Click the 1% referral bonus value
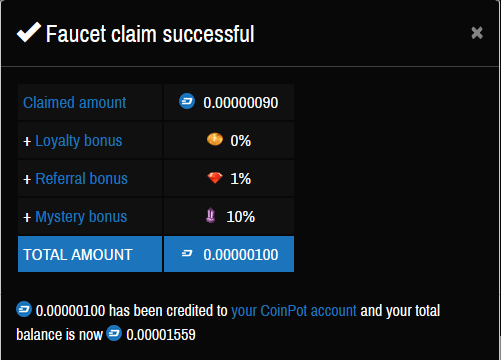The image size is (501, 360). [241, 179]
